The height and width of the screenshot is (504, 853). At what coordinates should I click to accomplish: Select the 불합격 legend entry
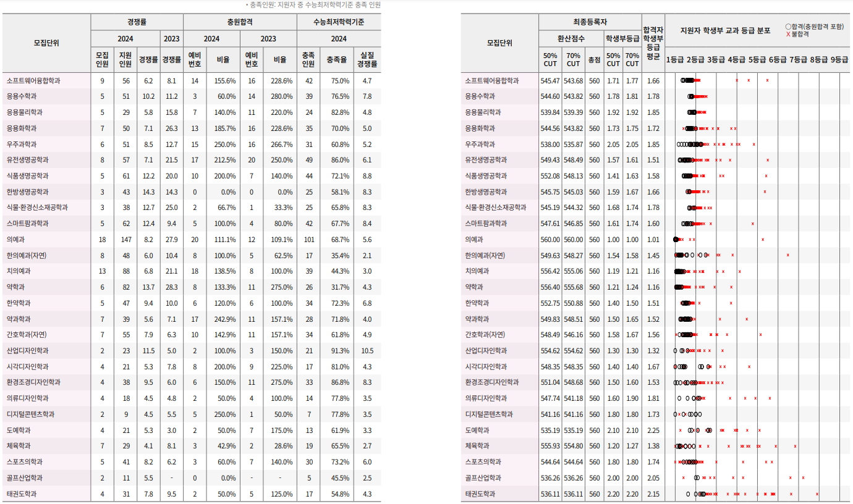pyautogui.click(x=797, y=34)
